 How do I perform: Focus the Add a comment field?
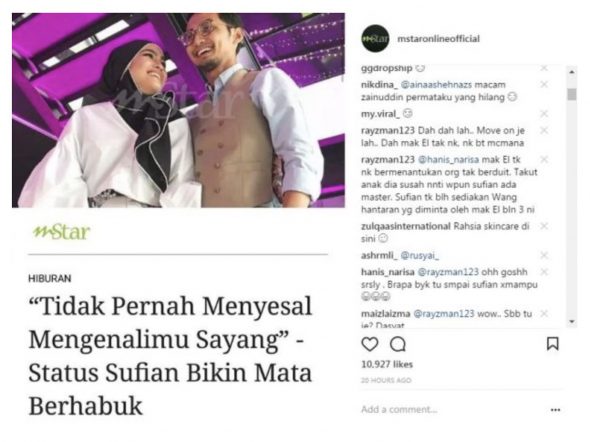[452, 409]
